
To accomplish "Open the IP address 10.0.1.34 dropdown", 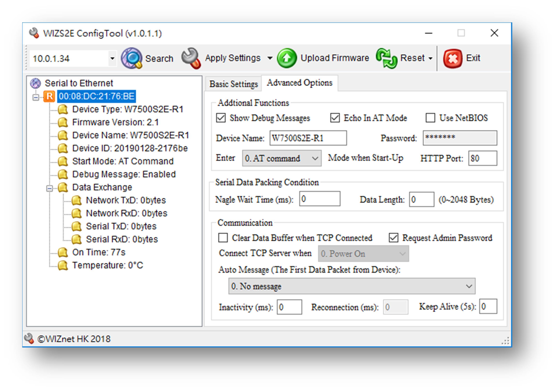I will point(112,58).
